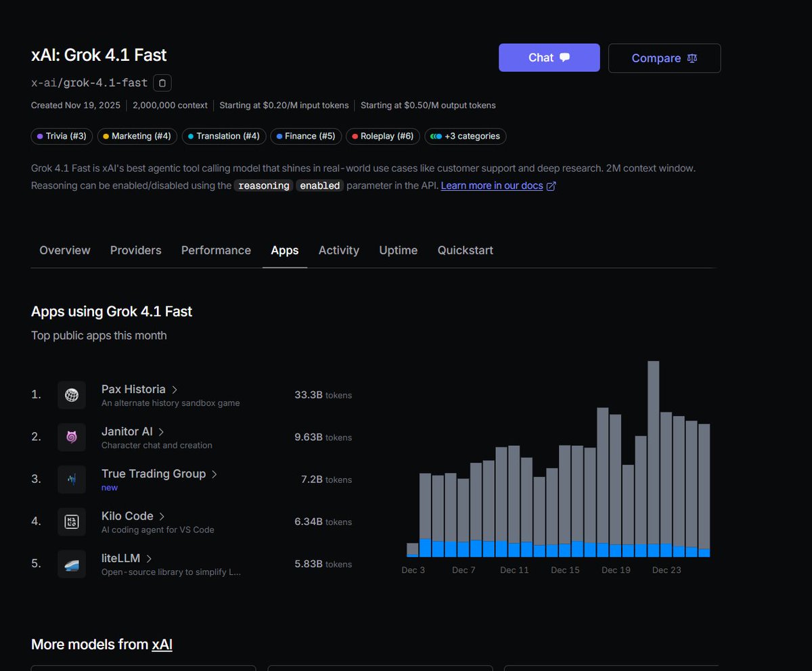The image size is (812, 671).
Task: Click the 'Created Nov 19, 2025' text
Action: coord(76,106)
